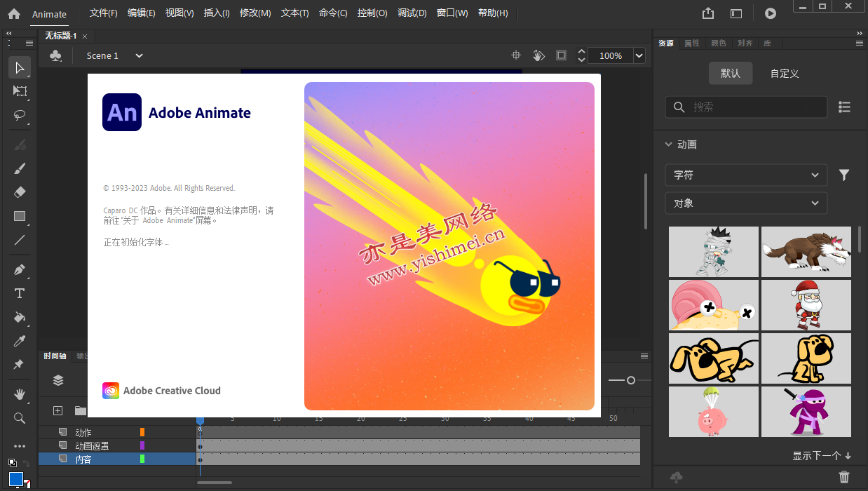Viewport: 868px width, 491px height.
Task: Select the Free Transform tool
Action: click(x=20, y=91)
